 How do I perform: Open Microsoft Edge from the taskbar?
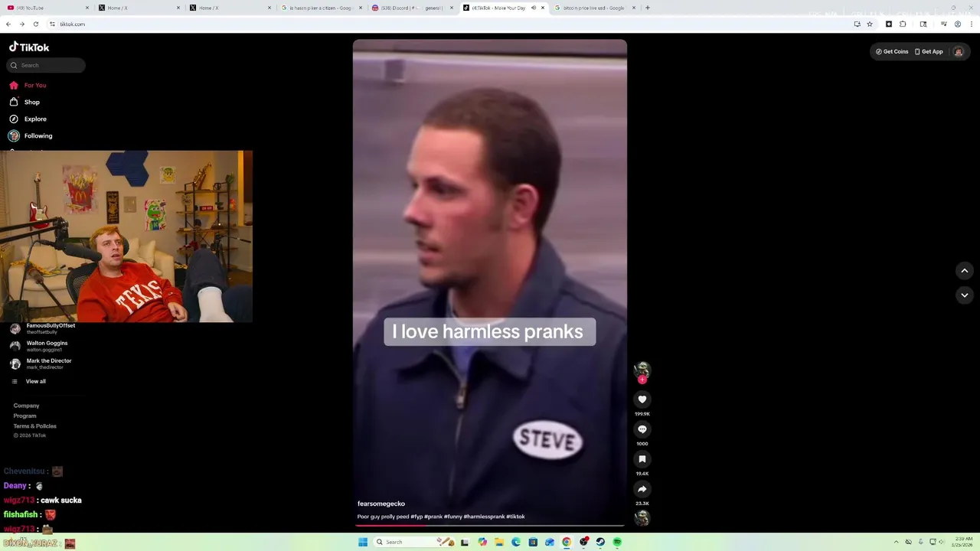(516, 542)
